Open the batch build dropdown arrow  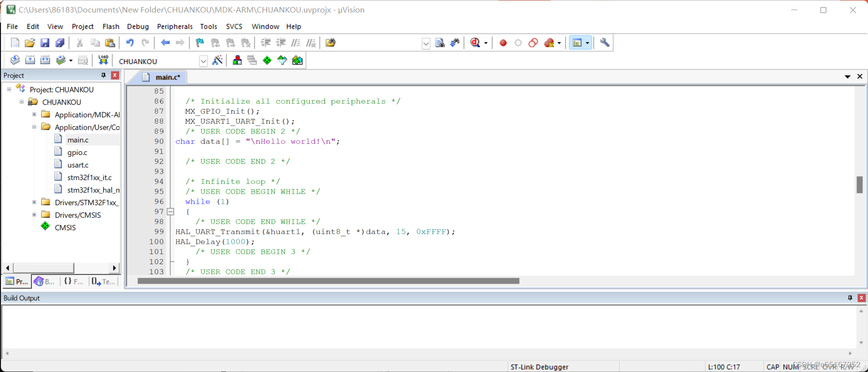coord(71,61)
